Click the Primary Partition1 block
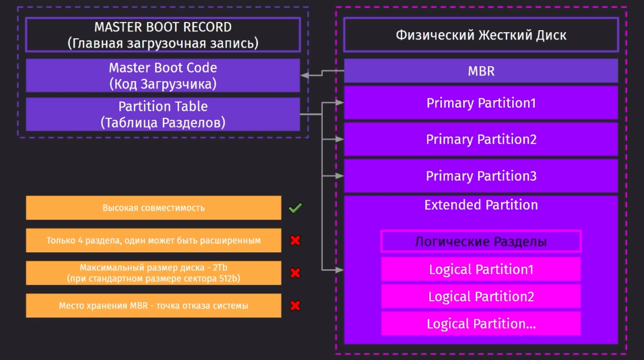 [481, 103]
